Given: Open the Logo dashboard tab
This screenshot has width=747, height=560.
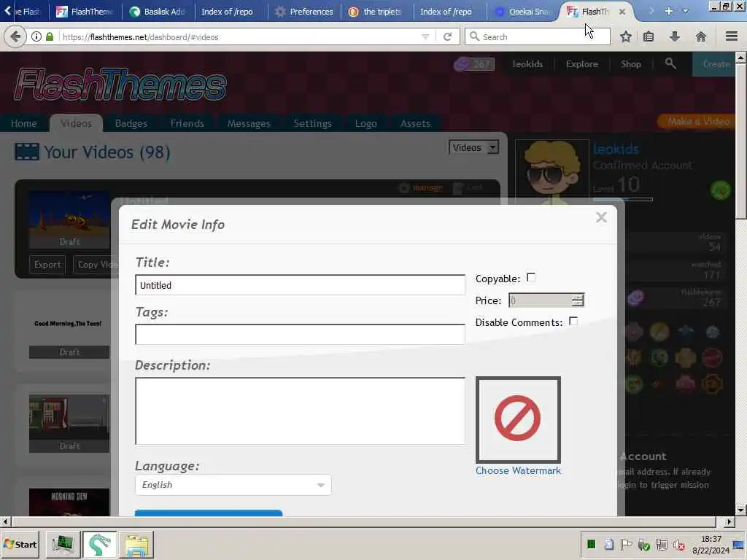Looking at the screenshot, I should coord(366,123).
